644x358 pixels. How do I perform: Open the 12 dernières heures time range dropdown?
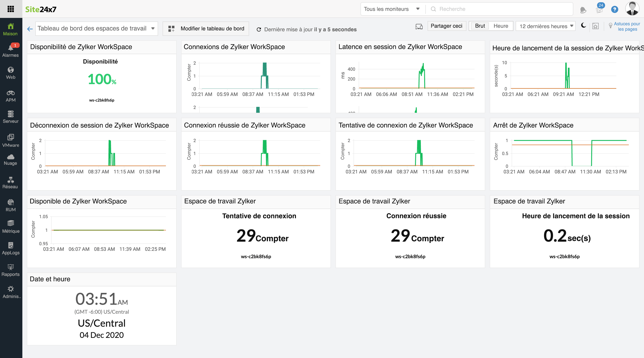pyautogui.click(x=546, y=26)
